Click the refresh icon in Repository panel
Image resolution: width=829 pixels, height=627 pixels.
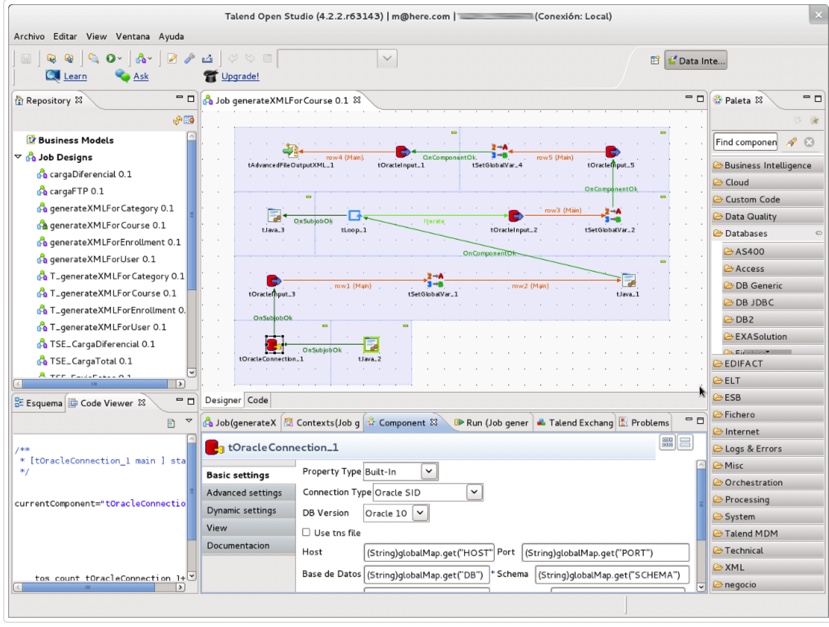tap(177, 121)
